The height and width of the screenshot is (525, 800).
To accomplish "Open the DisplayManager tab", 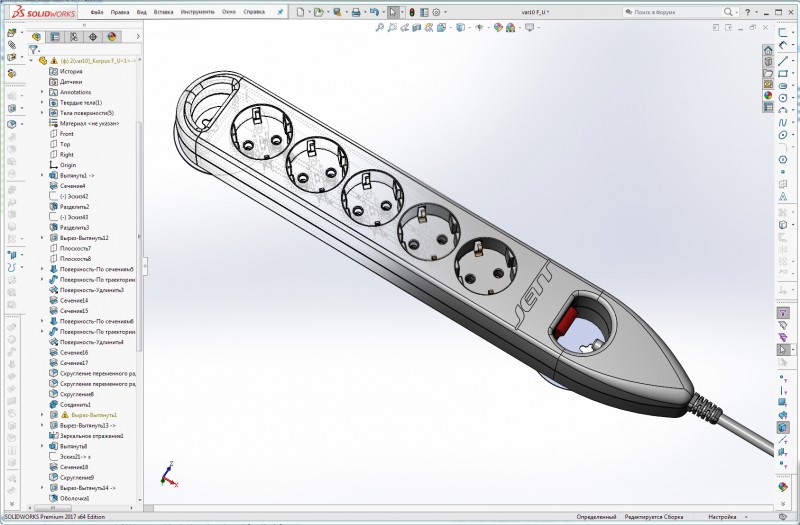I will pos(112,37).
